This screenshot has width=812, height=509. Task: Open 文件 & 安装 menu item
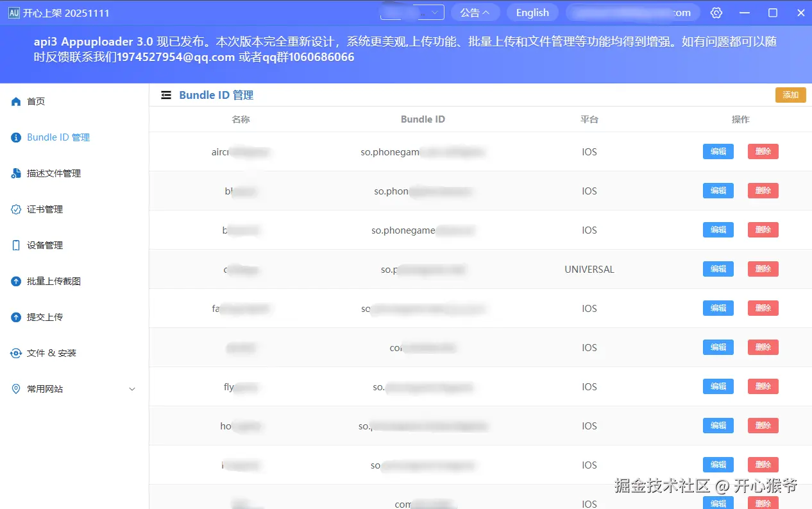74,353
